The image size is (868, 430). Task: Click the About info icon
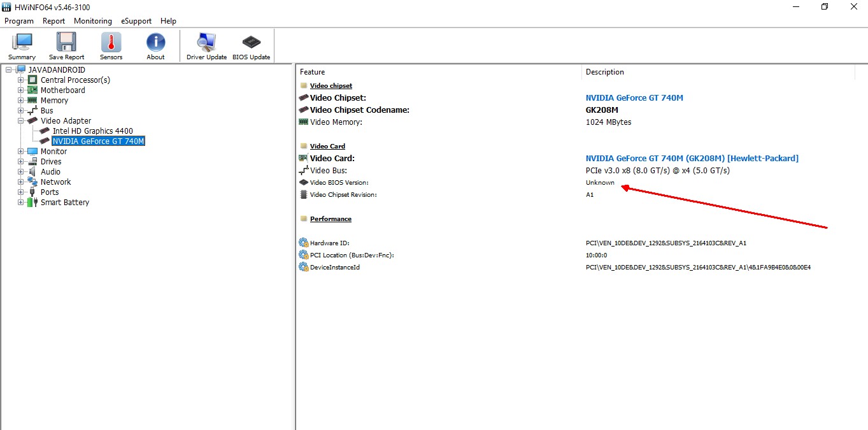pos(155,43)
